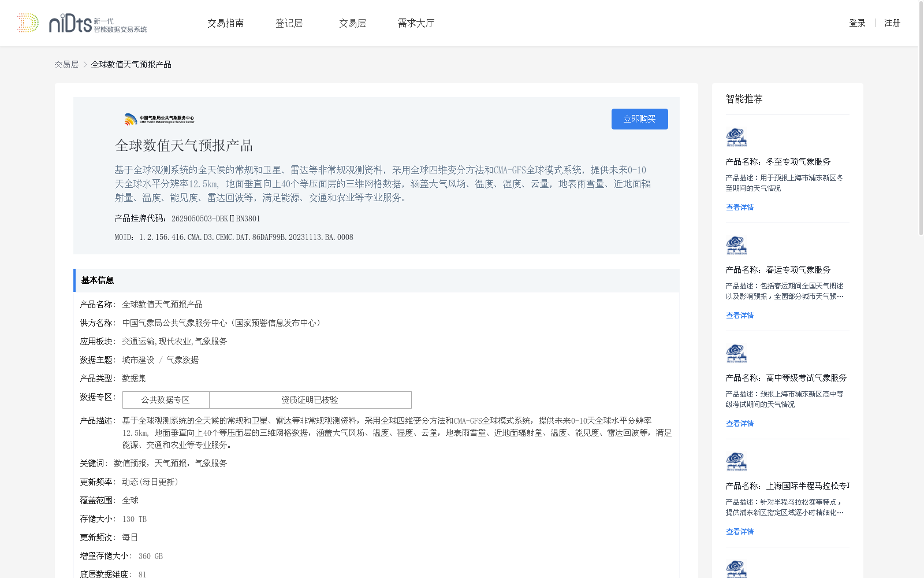Click the 关键词 value 数值预报,天气预报,气象服务
This screenshot has width=924, height=578.
pos(170,464)
